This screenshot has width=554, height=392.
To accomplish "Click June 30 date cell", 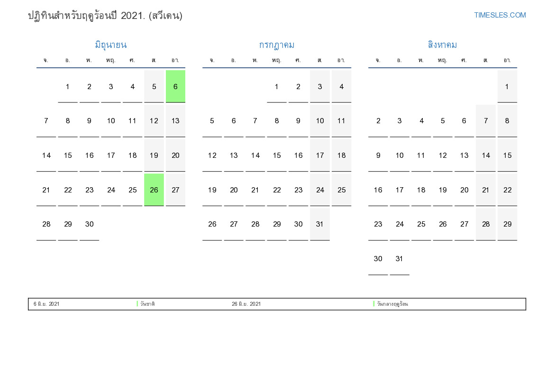I will (x=89, y=224).
